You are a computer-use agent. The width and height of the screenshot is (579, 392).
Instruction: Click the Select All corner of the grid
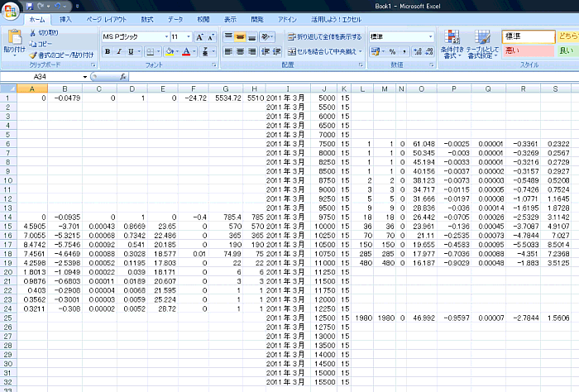[8, 89]
